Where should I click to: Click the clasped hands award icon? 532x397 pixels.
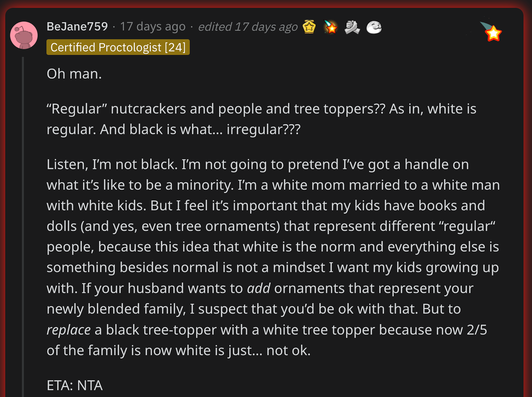(352, 27)
